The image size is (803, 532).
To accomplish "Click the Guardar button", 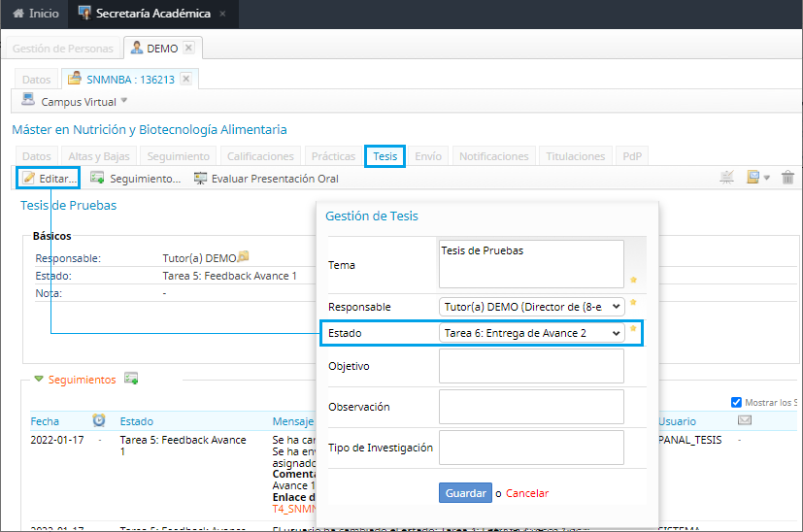I will click(x=465, y=493).
